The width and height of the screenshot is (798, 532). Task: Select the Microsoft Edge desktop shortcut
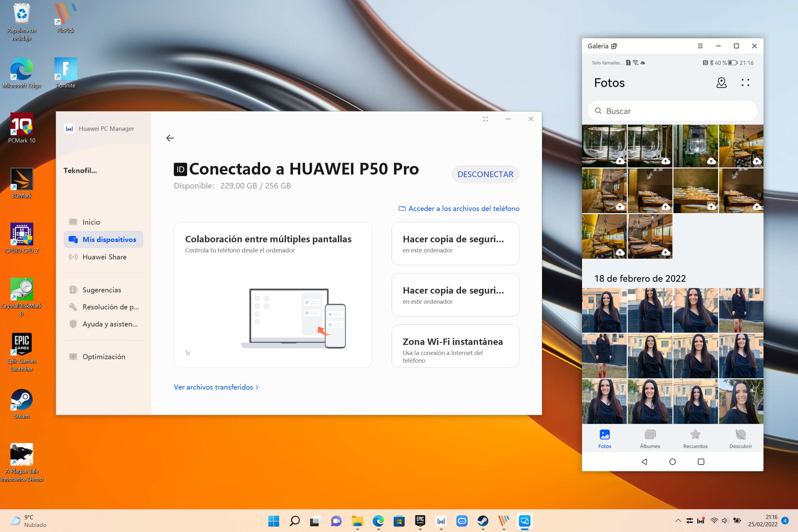22,73
